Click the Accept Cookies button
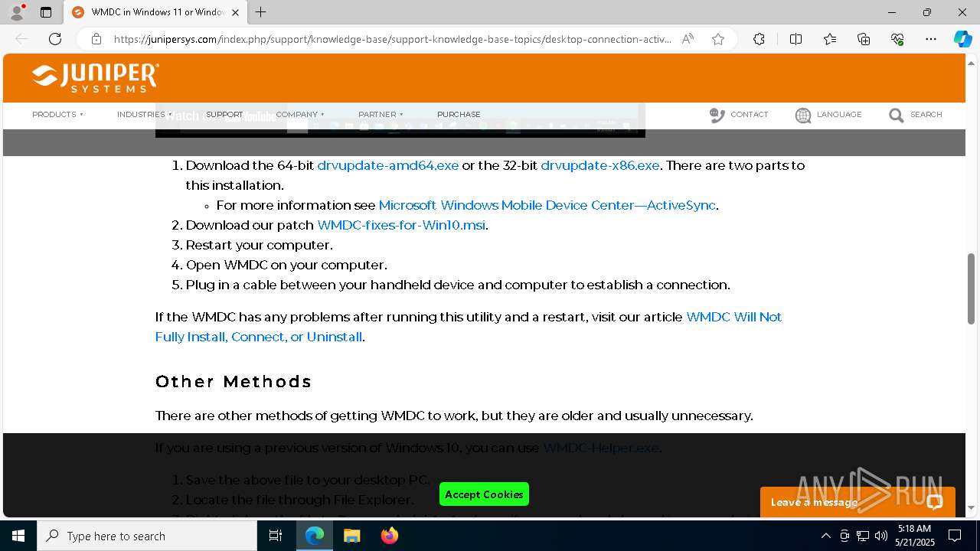 coord(484,494)
